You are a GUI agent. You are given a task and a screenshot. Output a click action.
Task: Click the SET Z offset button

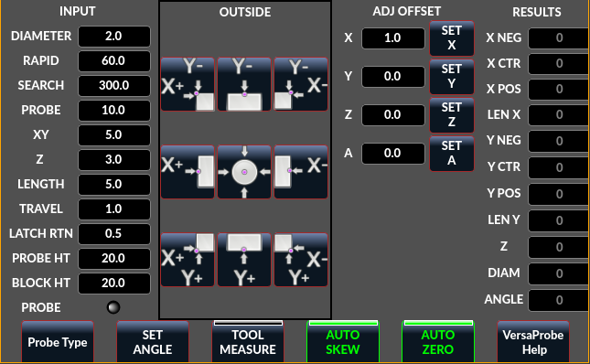(x=452, y=114)
